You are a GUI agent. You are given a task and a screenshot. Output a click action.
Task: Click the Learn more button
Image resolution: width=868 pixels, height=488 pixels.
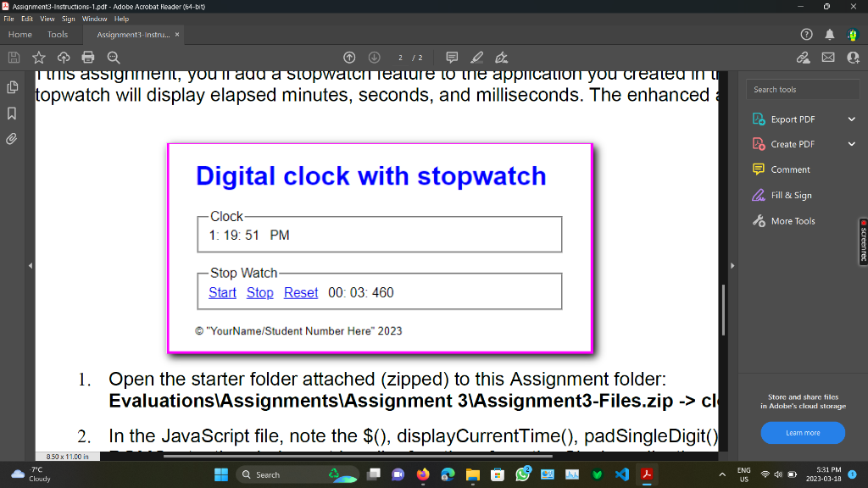[x=803, y=433]
